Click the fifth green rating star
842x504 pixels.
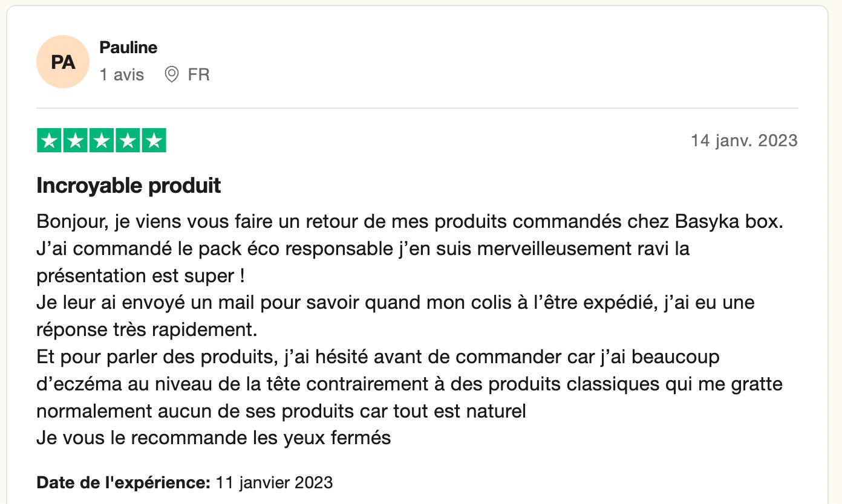tap(154, 141)
